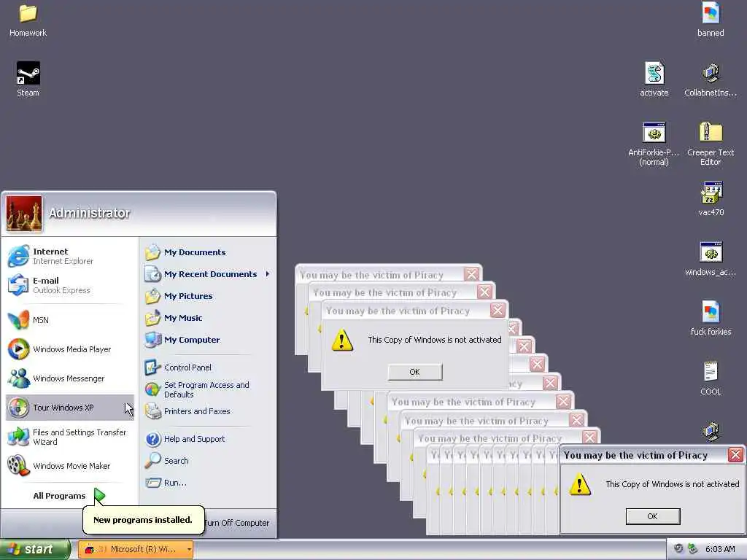Open the grouped Microsoft (R) Wi... taskbar button

pos(135,549)
